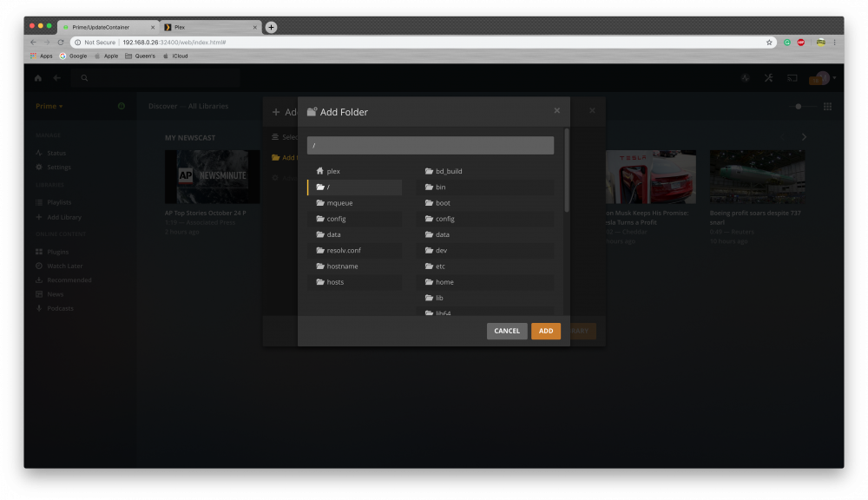Open the Plex activity icon
Viewport: 868px width, 500px height.
pyautogui.click(x=746, y=78)
